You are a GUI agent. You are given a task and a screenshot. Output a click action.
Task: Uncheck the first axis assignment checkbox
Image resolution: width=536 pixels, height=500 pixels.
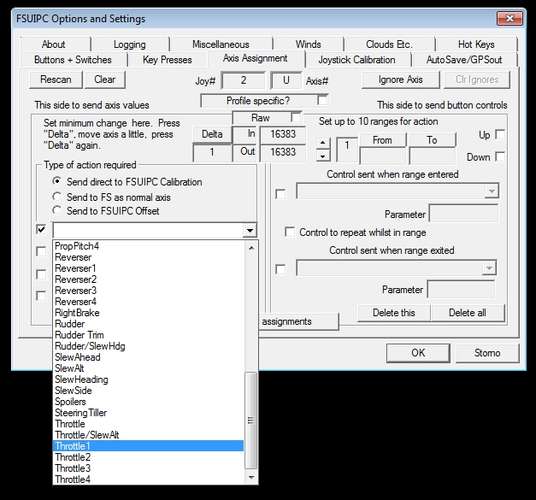click(x=41, y=229)
